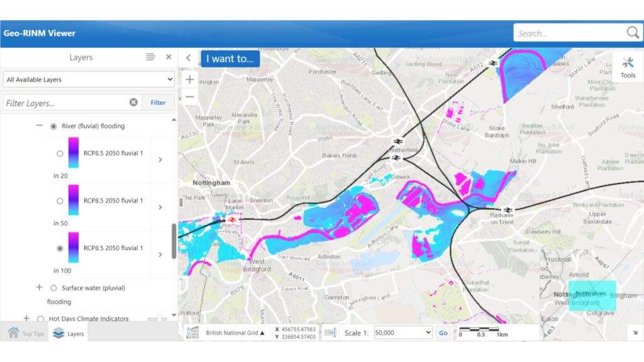
Task: Click the Geo-RINM Viewer title
Action: pos(40,33)
